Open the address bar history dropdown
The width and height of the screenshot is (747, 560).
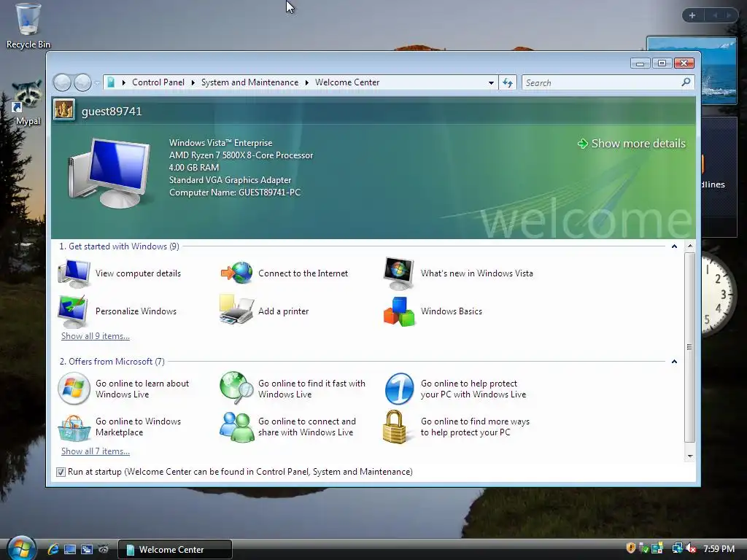(x=491, y=83)
